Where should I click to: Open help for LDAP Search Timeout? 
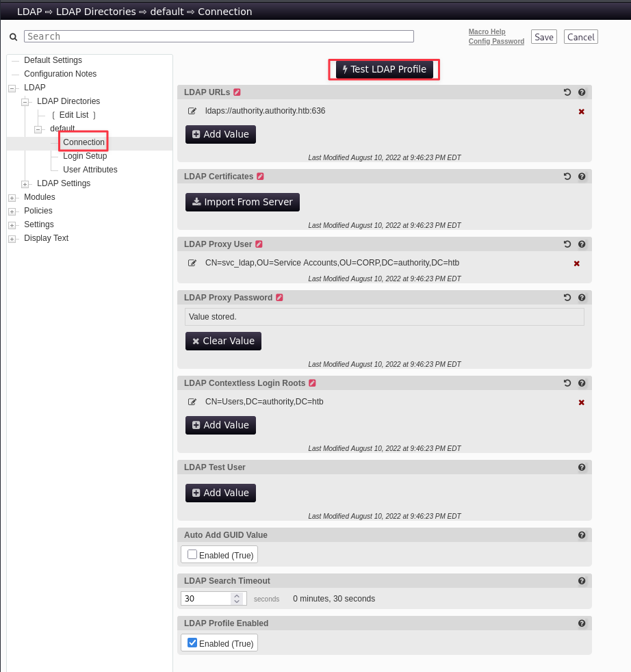(582, 581)
